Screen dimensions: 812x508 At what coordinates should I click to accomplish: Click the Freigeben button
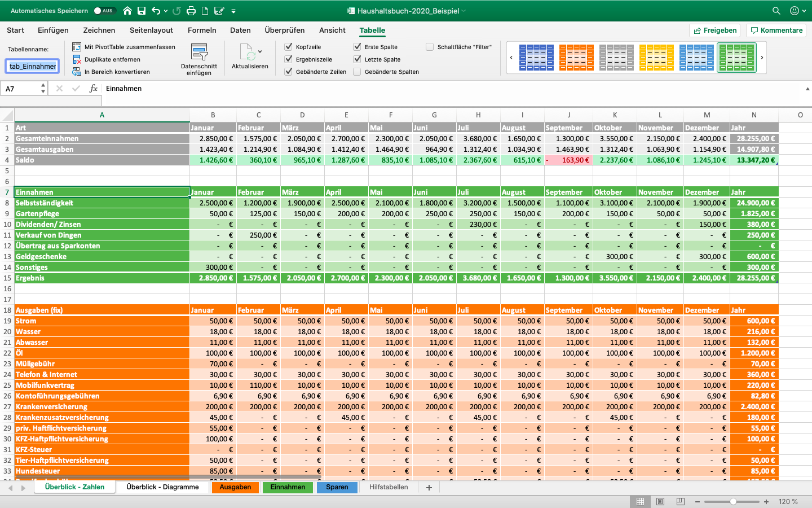pyautogui.click(x=715, y=30)
